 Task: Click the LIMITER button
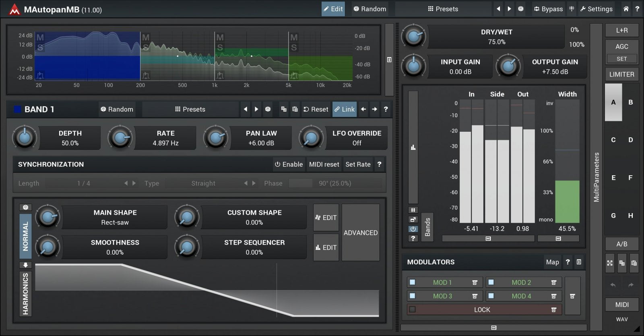pyautogui.click(x=621, y=75)
